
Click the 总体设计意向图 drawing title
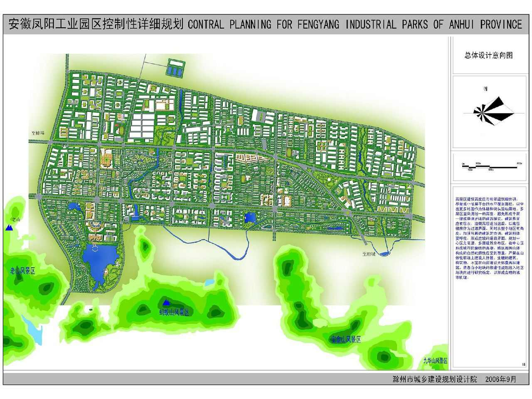(x=488, y=55)
